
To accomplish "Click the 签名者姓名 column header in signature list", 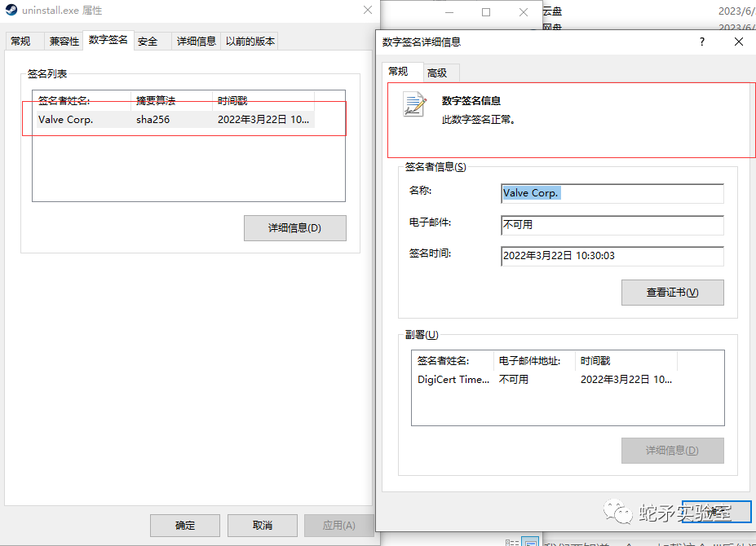I will [82, 100].
